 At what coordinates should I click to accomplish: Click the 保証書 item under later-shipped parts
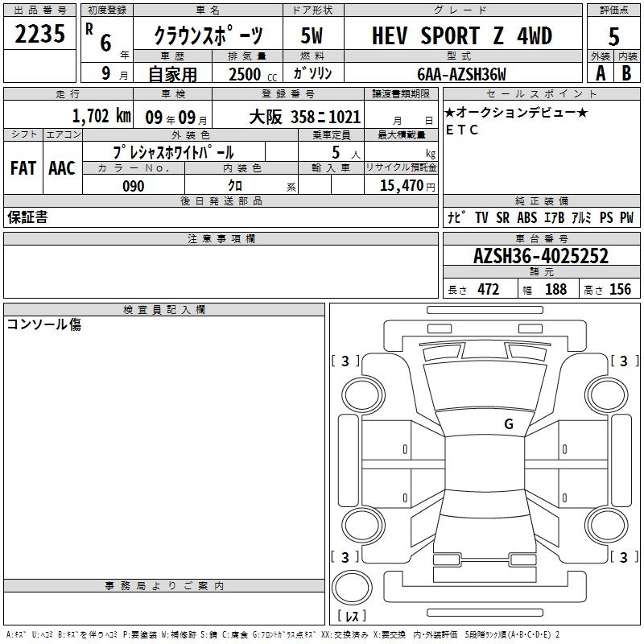[27, 217]
